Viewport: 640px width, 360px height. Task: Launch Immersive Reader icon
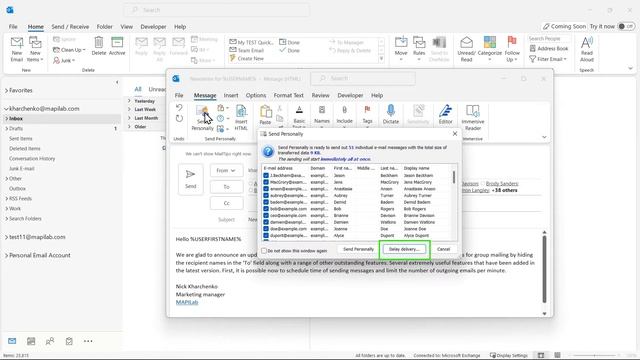pos(473,111)
